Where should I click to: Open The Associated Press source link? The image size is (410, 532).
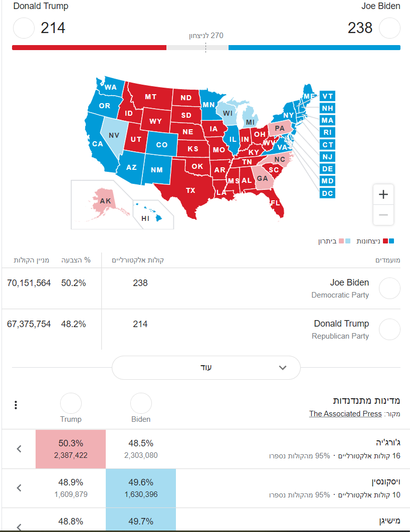(345, 414)
